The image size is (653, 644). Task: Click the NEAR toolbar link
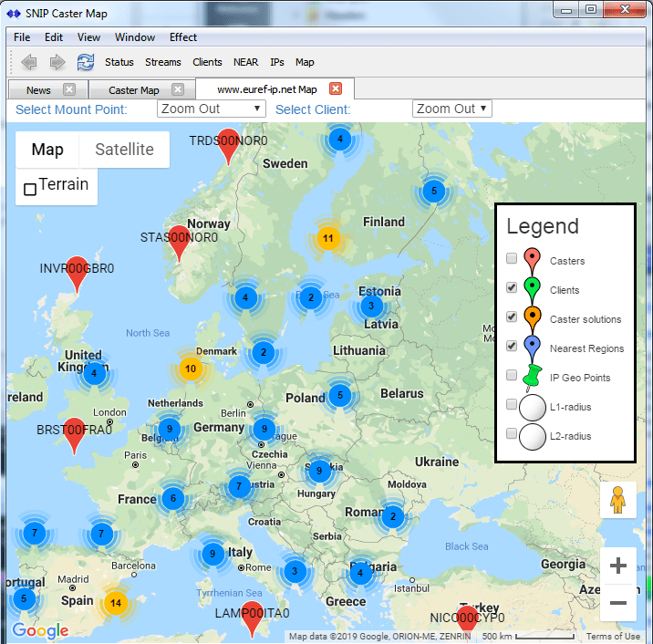(x=245, y=62)
